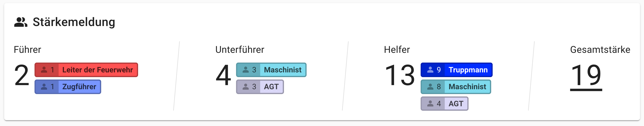The width and height of the screenshot is (644, 126).
Task: Click person icon on Zugführer badge
Action: (x=44, y=87)
